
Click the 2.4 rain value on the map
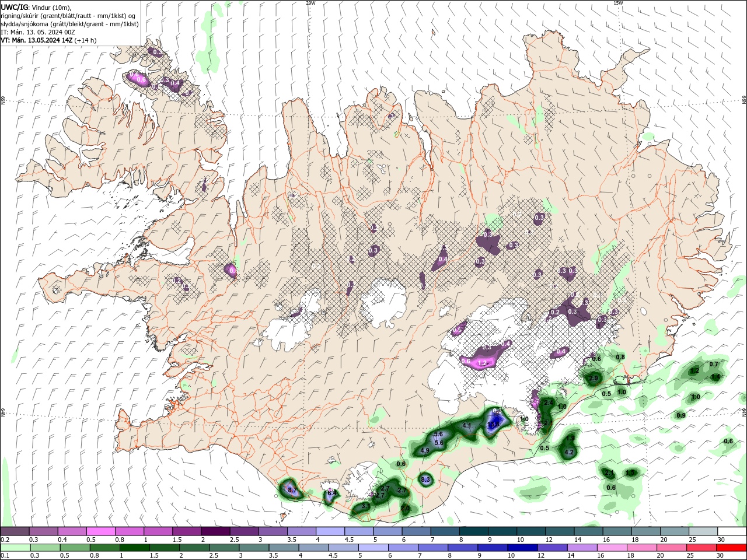click(549, 403)
